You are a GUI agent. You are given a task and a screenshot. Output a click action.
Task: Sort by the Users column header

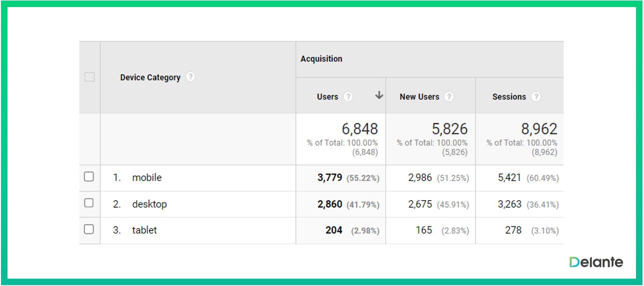tap(327, 97)
